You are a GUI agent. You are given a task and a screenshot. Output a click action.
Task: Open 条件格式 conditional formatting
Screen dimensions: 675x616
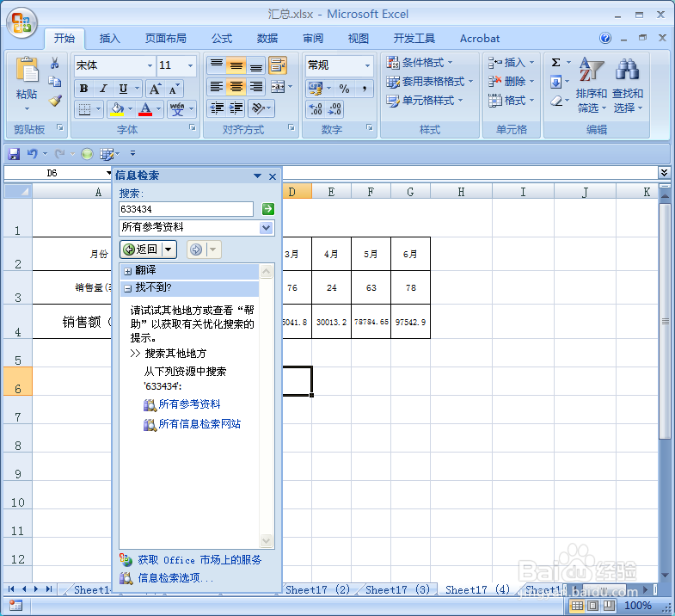[x=420, y=63]
